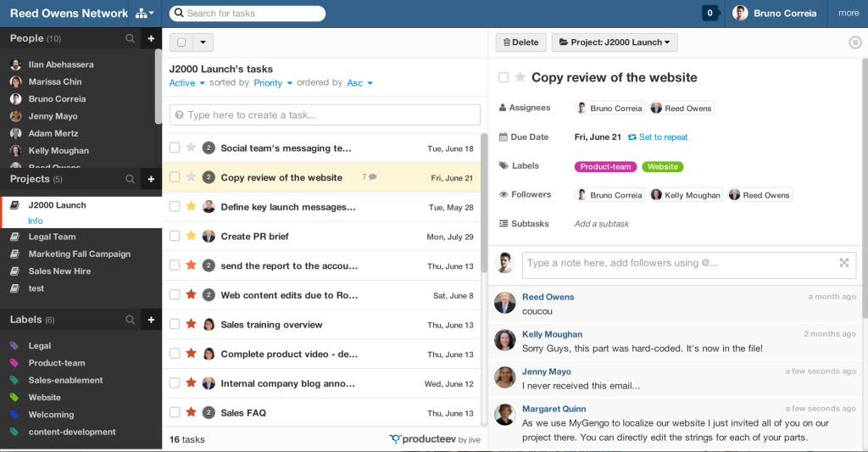Search projects using the magnifier icon
Image resolution: width=868 pixels, height=452 pixels.
130,179
